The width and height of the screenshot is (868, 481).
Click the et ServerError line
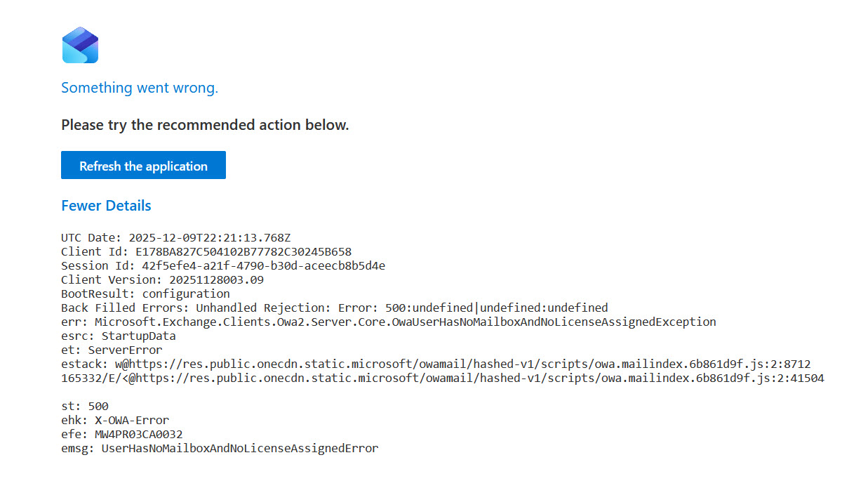pyautogui.click(x=112, y=350)
